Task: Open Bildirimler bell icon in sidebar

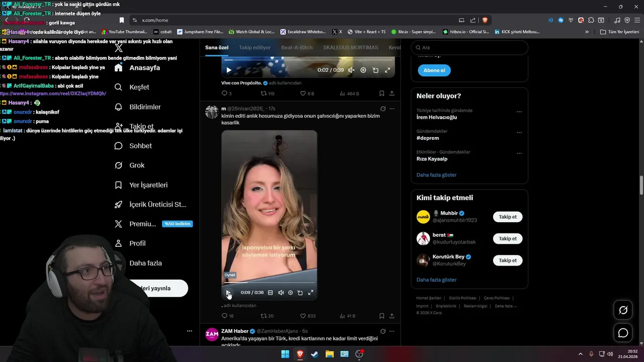Action: tap(118, 107)
